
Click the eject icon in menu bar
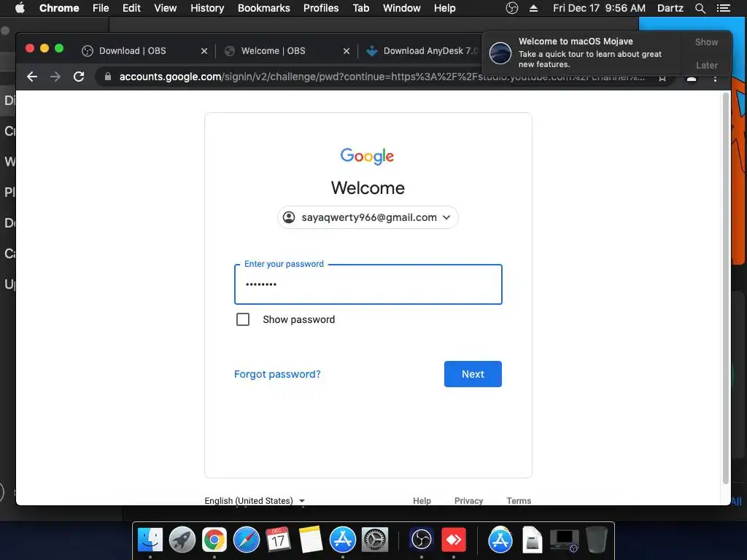(x=533, y=8)
